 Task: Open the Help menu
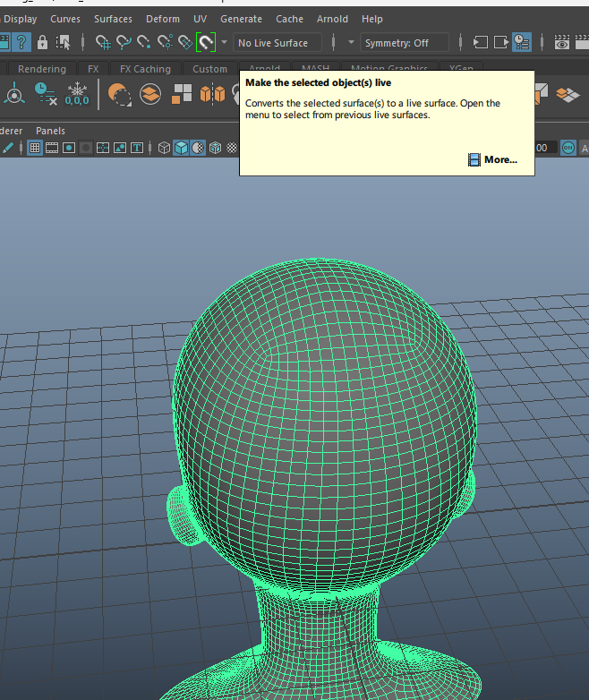[372, 19]
